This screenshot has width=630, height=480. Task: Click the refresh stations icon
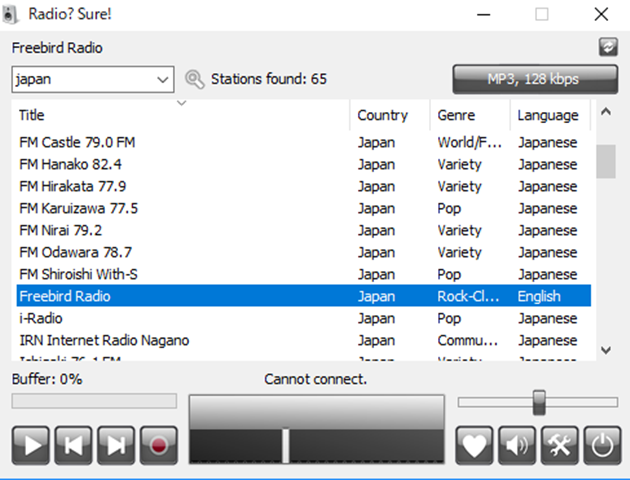pyautogui.click(x=608, y=47)
